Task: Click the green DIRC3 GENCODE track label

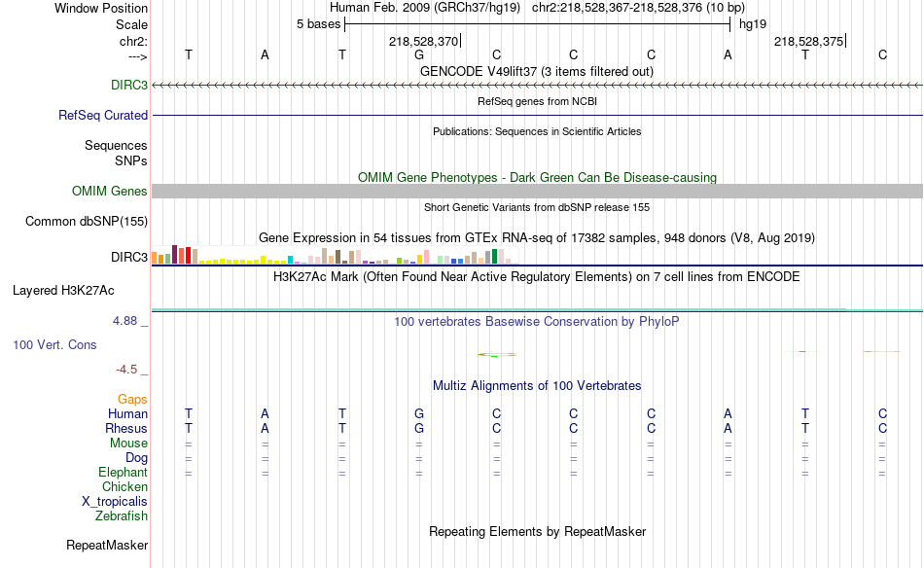Action: [129, 85]
